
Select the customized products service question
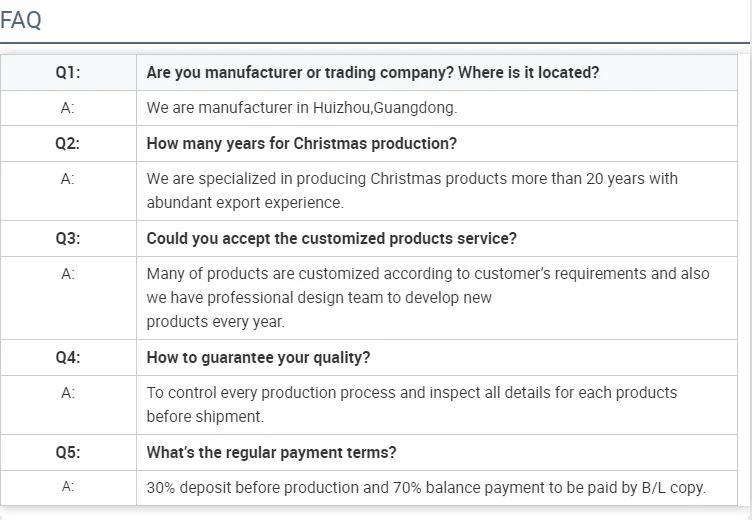[331, 239]
